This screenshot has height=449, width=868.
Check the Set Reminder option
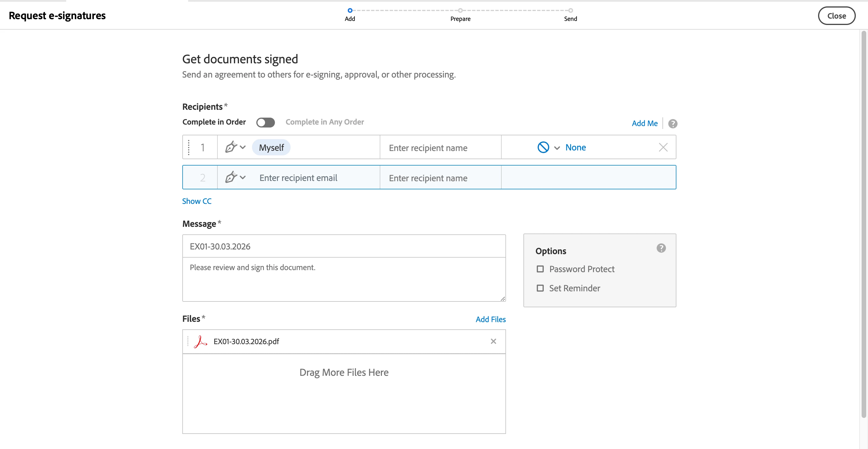tap(540, 288)
